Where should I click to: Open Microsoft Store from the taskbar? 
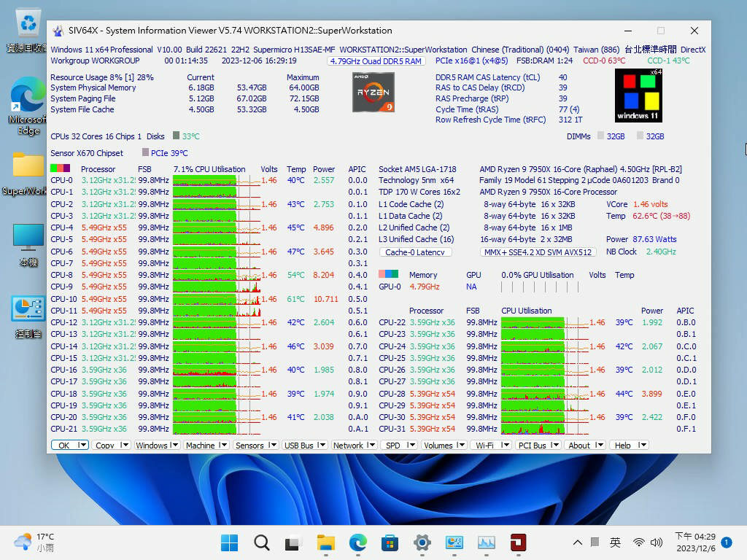point(390,542)
